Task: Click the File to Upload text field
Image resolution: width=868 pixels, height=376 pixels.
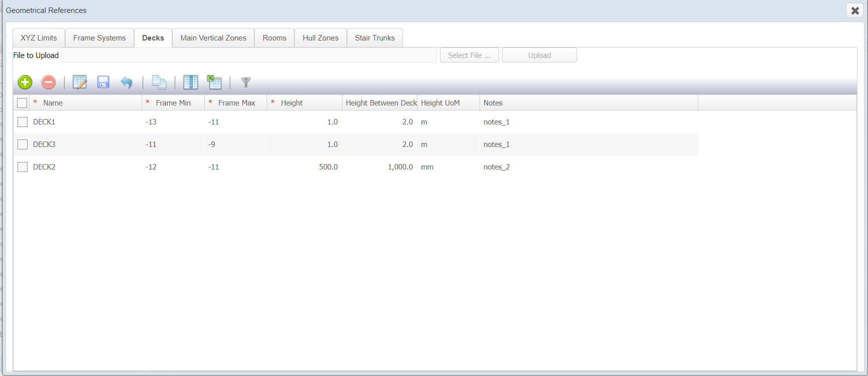Action: (249, 55)
